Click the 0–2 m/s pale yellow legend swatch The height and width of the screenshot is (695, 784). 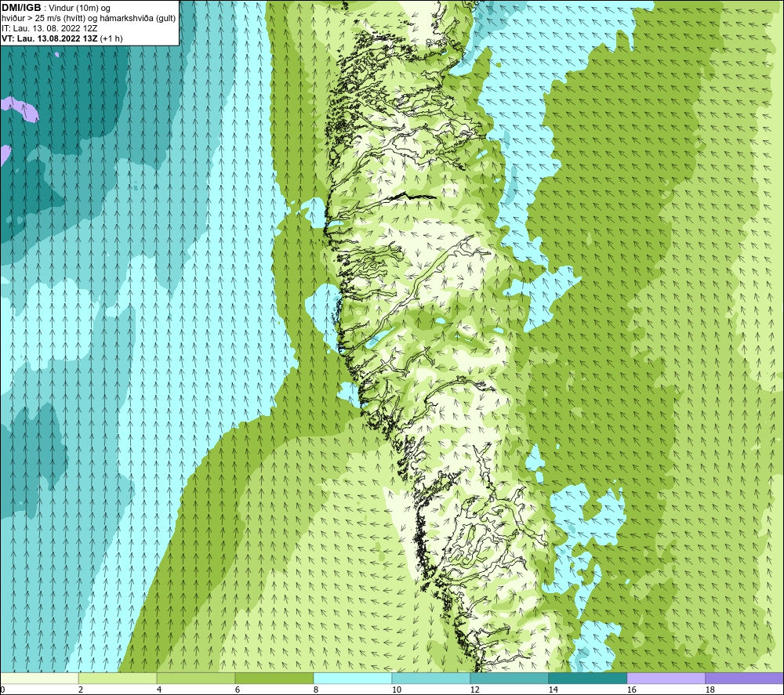[x=39, y=678]
